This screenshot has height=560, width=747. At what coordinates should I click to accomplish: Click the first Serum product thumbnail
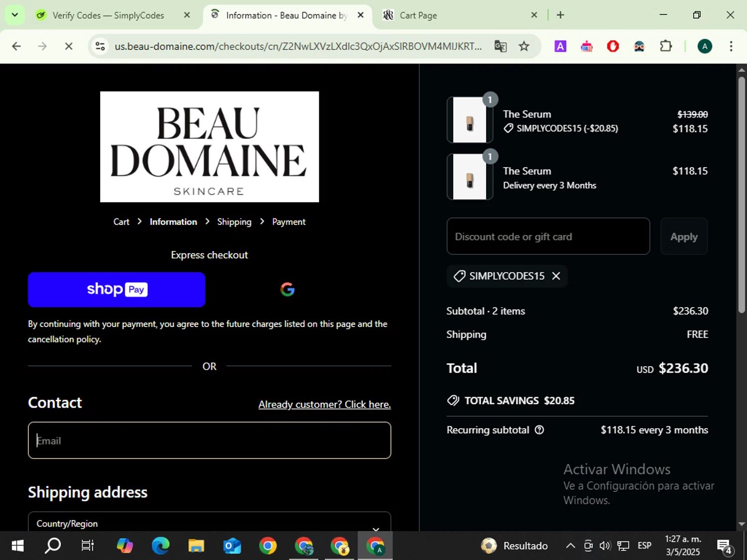(470, 120)
